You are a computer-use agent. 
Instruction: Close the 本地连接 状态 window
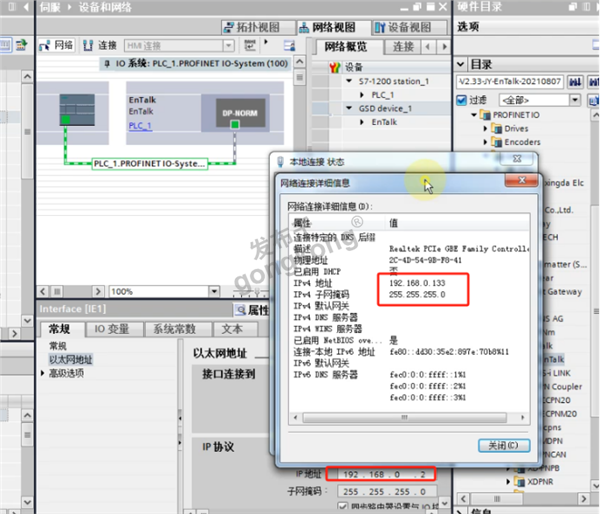[517, 158]
